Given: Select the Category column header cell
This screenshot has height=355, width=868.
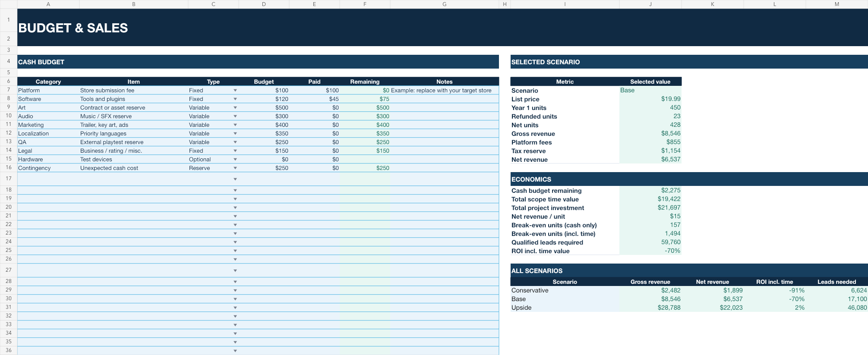Looking at the screenshot, I should (48, 82).
